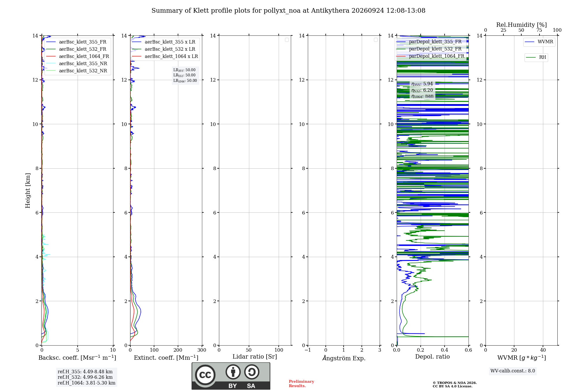Click the 'Depol. ratio' axis label

[x=432, y=357]
